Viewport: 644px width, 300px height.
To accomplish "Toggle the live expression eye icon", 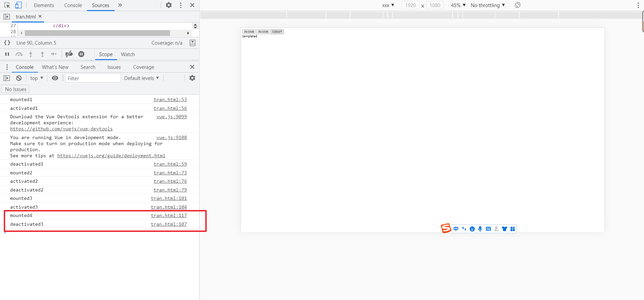I will [55, 78].
